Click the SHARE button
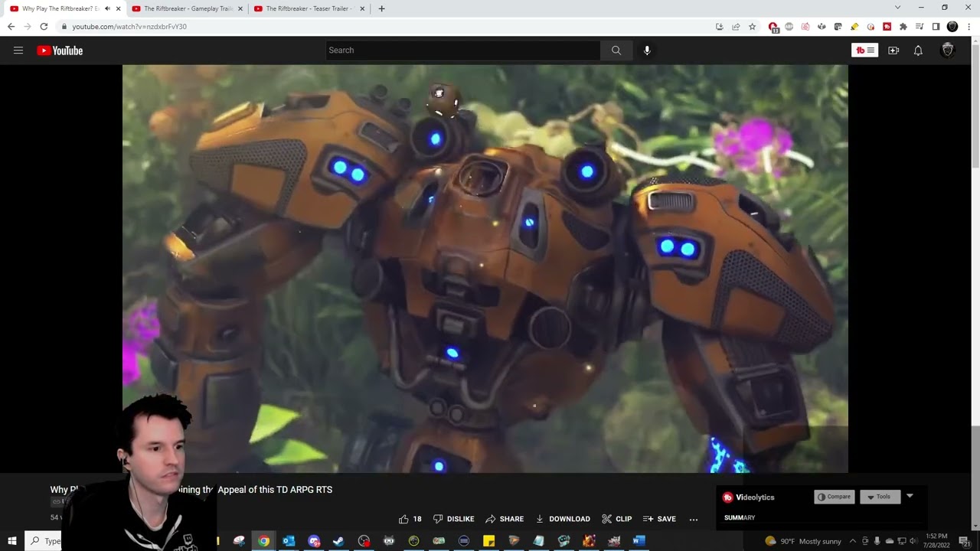Screen dimensions: 980x551 click(x=505, y=519)
